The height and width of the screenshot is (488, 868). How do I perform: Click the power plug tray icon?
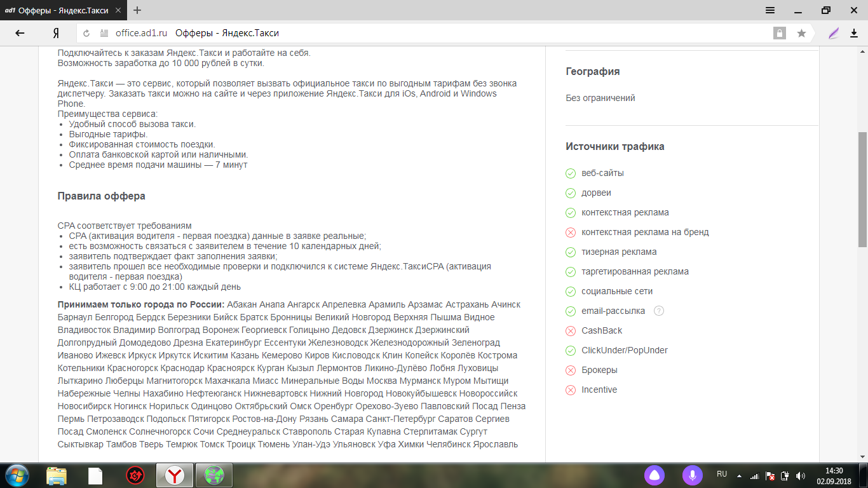coord(785,475)
